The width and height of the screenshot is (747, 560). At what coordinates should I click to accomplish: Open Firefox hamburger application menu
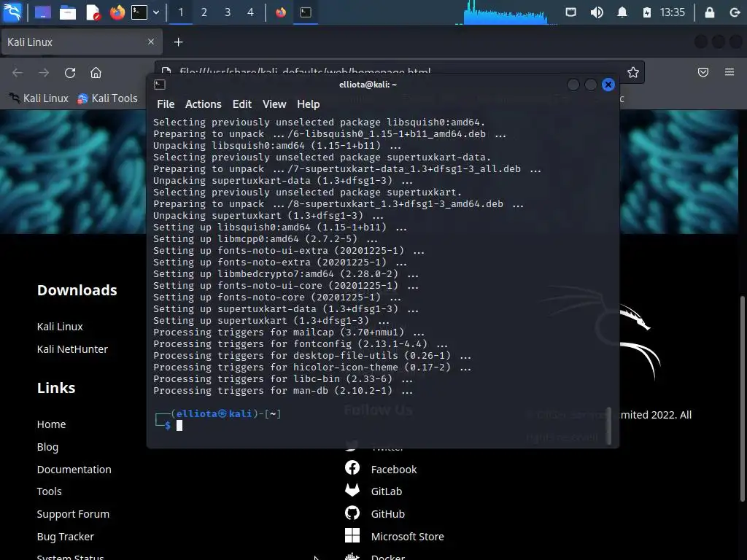click(x=729, y=72)
